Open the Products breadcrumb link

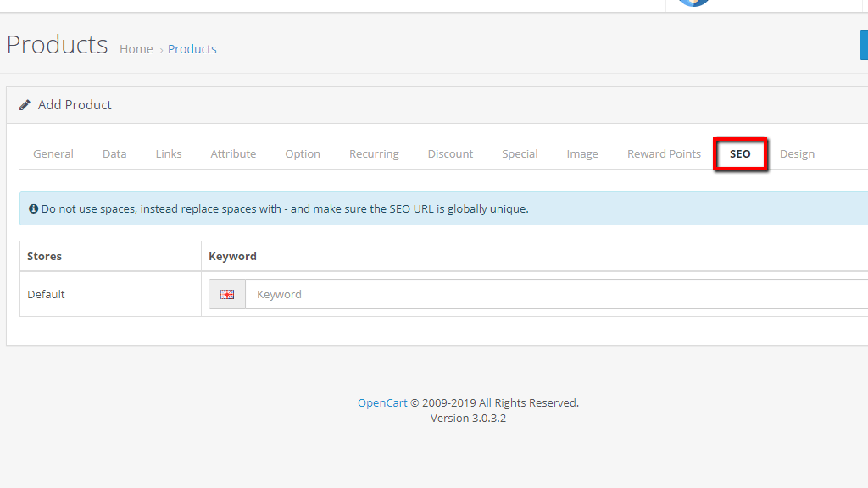pos(192,48)
